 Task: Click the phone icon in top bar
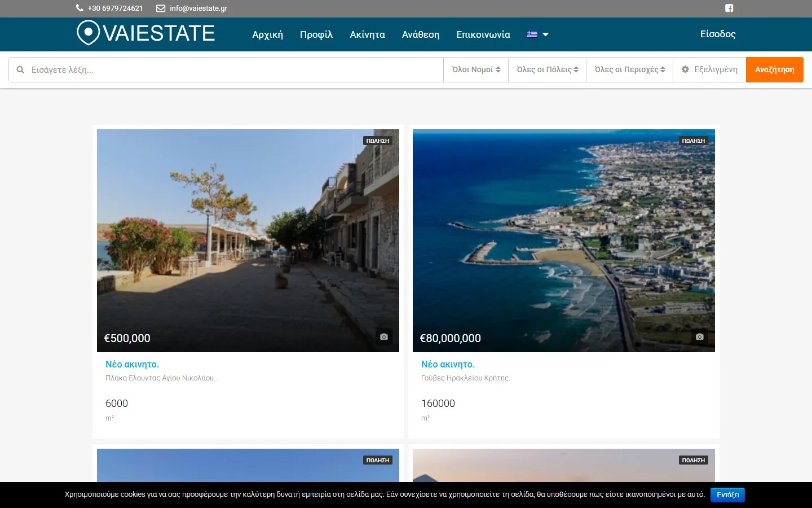80,8
